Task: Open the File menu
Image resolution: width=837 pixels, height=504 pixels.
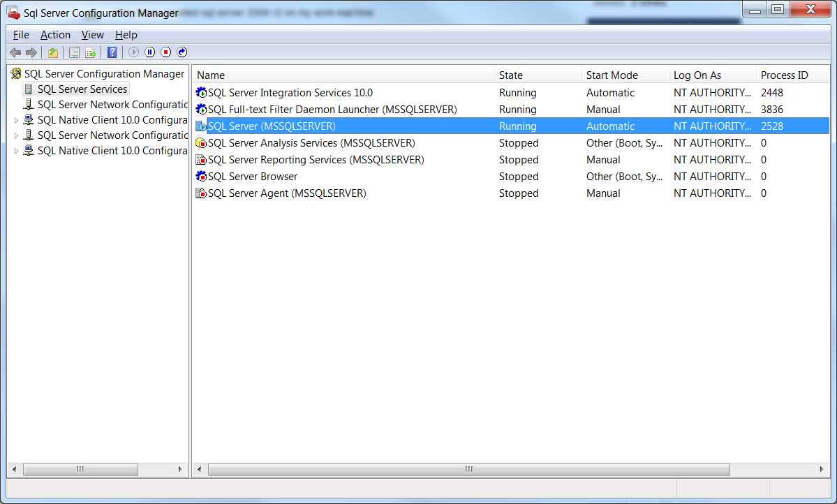Action: (21, 35)
